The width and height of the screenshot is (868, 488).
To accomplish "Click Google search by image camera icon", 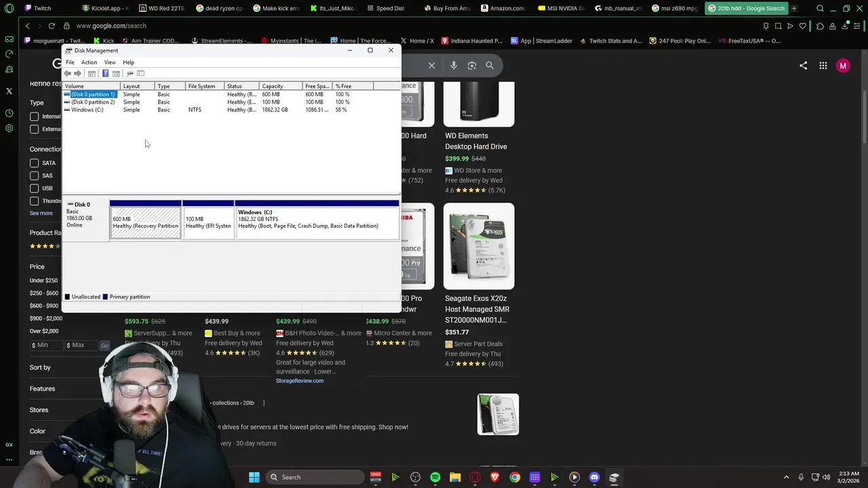I will pyautogui.click(x=472, y=66).
